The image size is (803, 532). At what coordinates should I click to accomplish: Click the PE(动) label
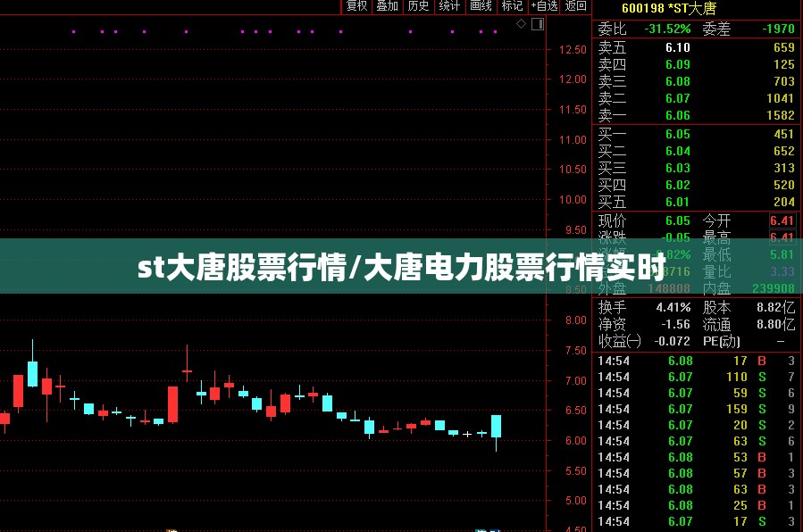click(722, 341)
